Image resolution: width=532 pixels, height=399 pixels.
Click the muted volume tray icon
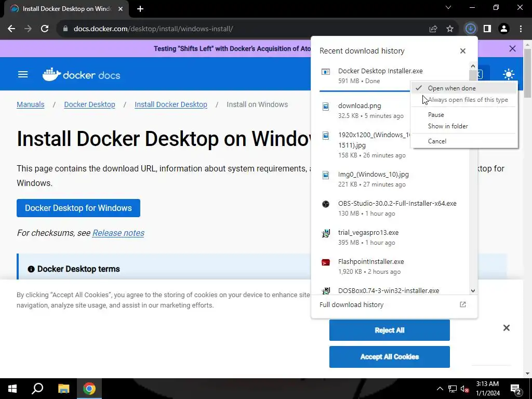[x=465, y=389]
